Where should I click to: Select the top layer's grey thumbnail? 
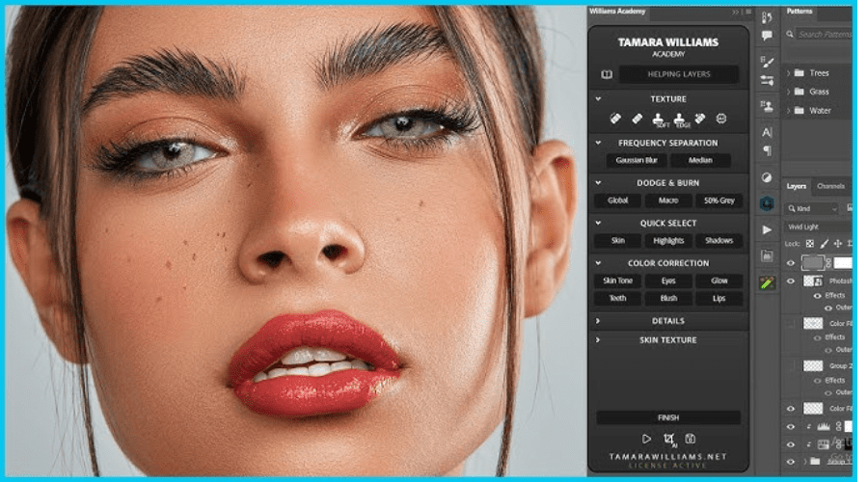point(813,263)
